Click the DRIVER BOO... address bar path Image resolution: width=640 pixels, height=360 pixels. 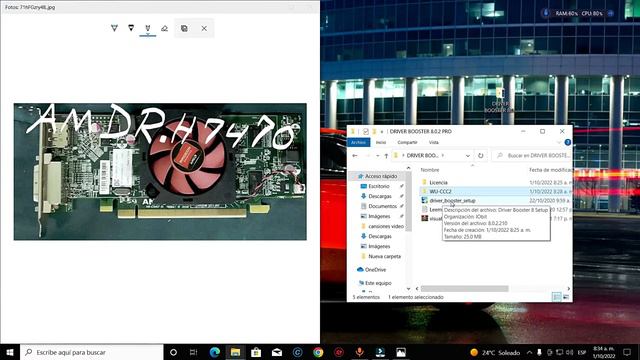pos(422,156)
